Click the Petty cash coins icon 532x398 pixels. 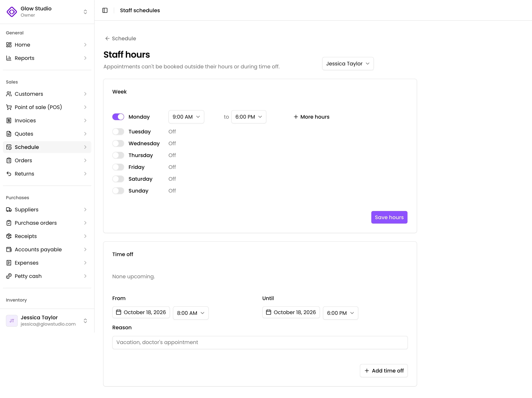9,276
